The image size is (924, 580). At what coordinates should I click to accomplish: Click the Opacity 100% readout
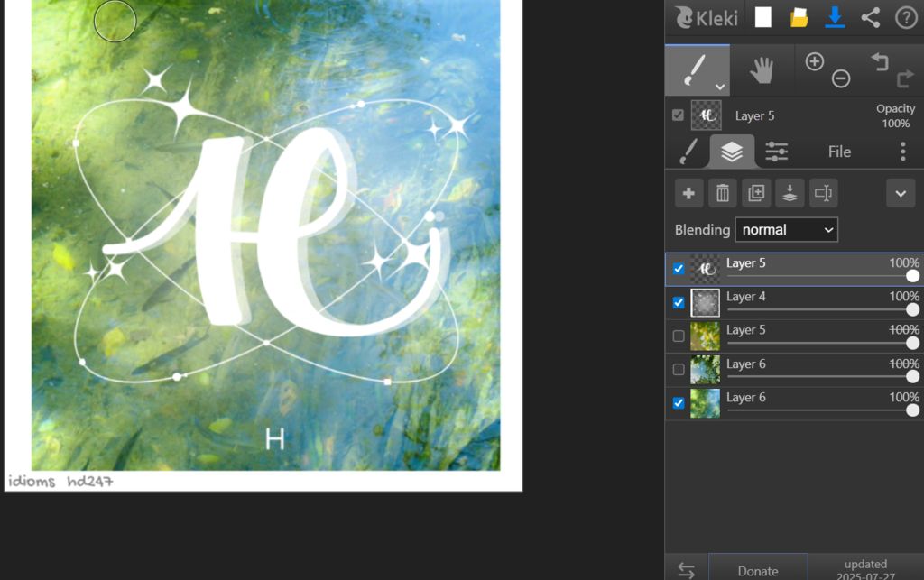point(895,116)
